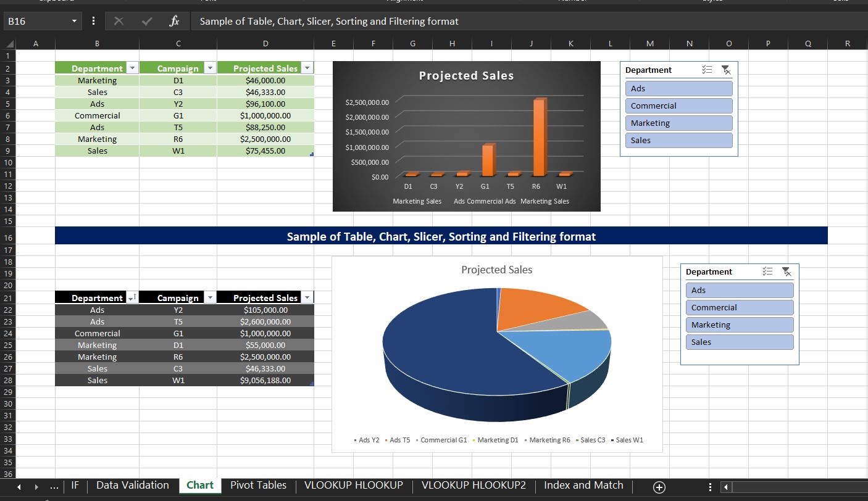Image resolution: width=868 pixels, height=501 pixels.
Task: Open the VLOOKUP HLOOKUP2 sheet tab
Action: tap(474, 486)
